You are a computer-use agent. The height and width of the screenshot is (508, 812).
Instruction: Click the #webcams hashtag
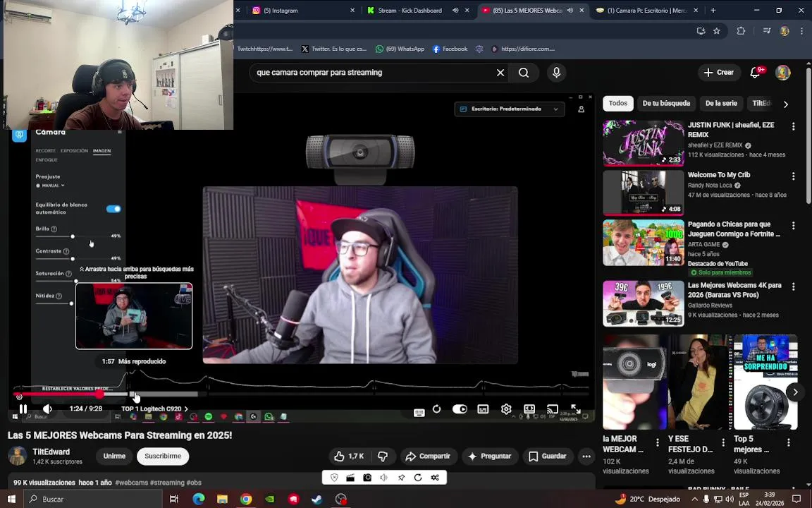coord(132,483)
